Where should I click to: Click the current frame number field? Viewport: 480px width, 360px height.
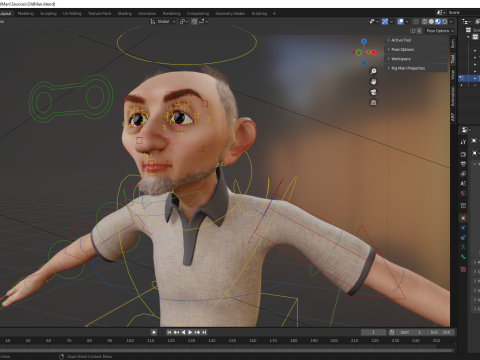[373, 332]
